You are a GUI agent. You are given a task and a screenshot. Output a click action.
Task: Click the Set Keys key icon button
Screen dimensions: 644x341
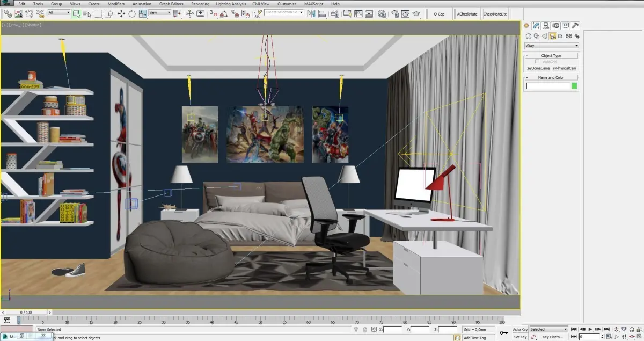(504, 333)
